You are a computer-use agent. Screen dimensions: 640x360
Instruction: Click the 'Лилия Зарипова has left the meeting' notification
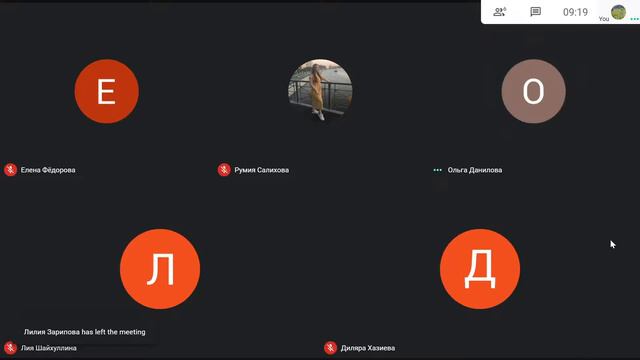coord(84,332)
